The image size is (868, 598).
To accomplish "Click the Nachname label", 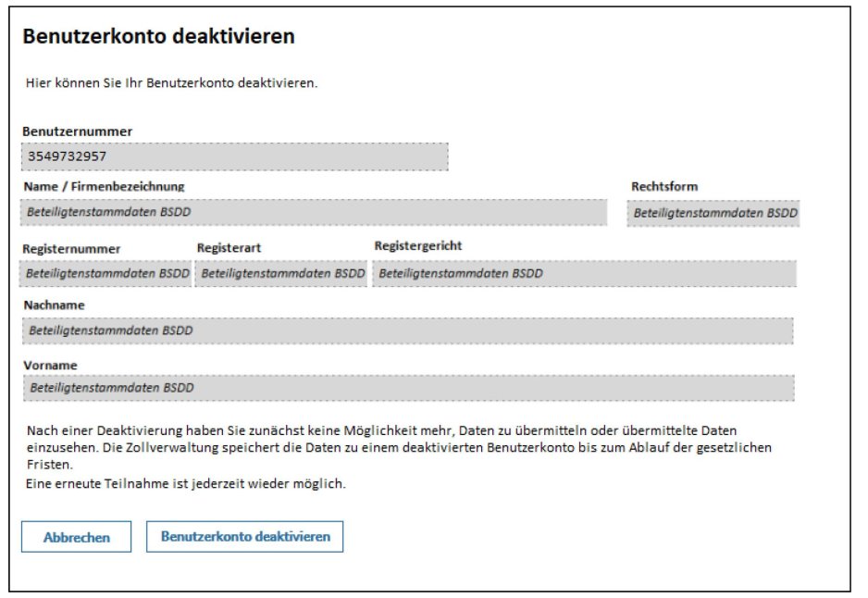I will coord(54,305).
